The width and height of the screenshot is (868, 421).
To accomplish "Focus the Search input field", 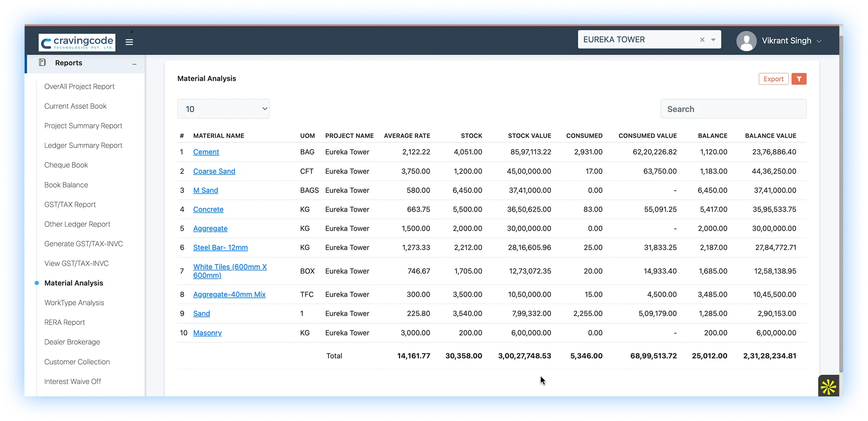I will [x=733, y=109].
